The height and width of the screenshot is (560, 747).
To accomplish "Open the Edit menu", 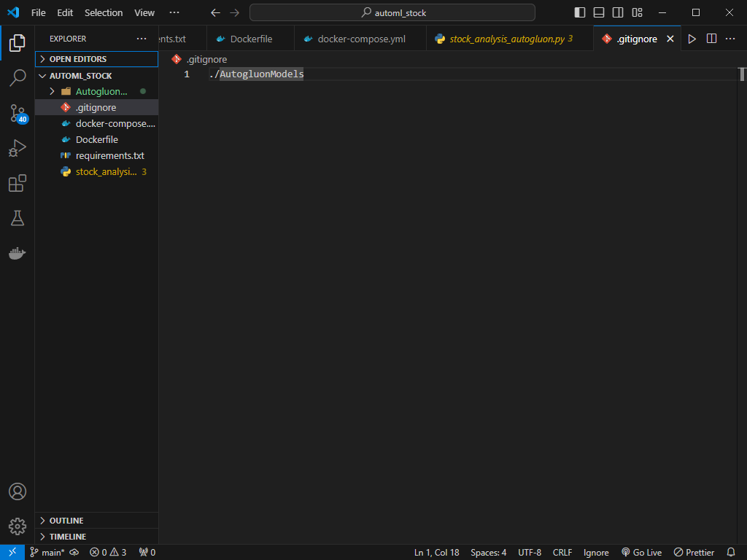I will [65, 13].
